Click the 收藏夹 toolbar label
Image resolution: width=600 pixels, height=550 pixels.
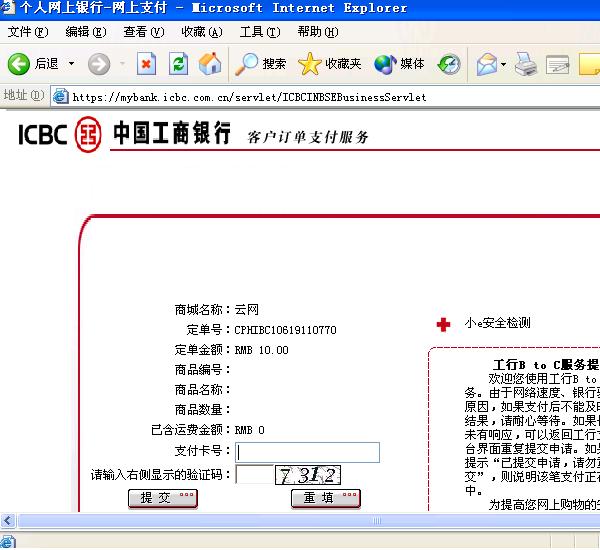coord(343,64)
